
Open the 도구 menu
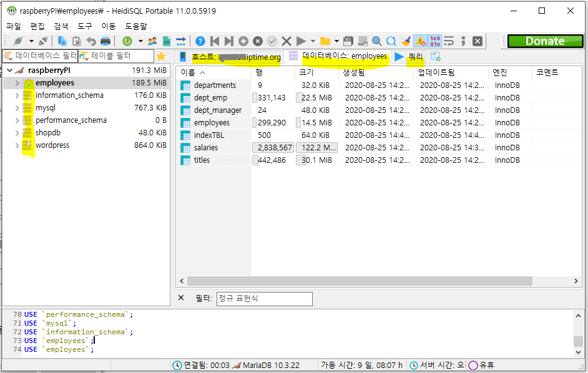[85, 26]
